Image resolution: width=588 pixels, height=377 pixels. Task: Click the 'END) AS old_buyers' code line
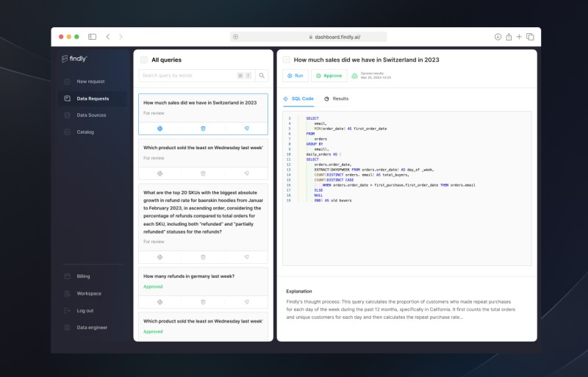tap(333, 201)
